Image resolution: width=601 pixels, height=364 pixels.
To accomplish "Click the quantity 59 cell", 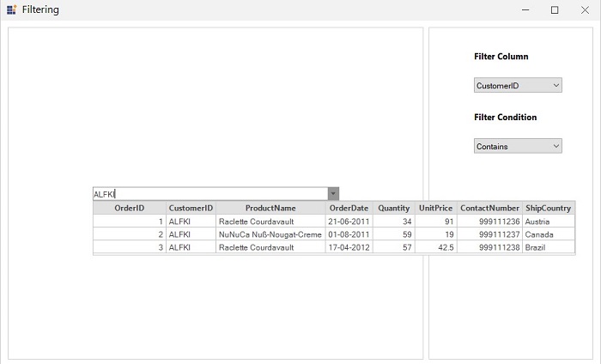I will tap(393, 234).
